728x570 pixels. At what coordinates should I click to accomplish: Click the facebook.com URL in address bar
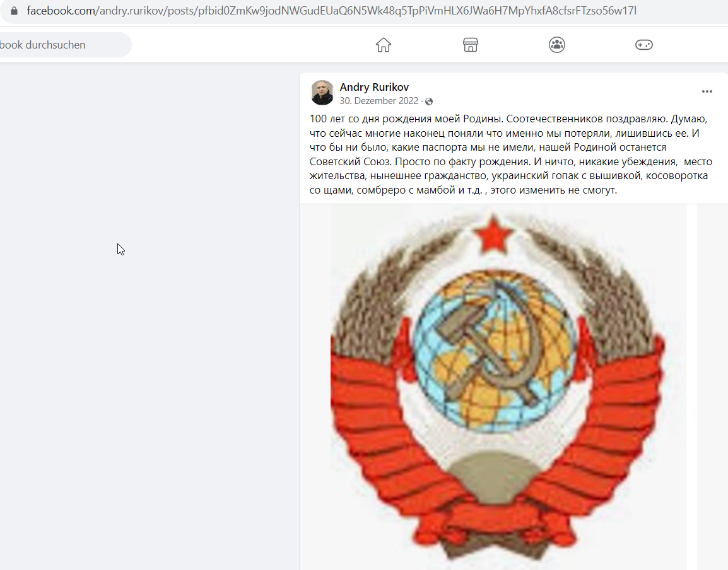click(x=331, y=11)
